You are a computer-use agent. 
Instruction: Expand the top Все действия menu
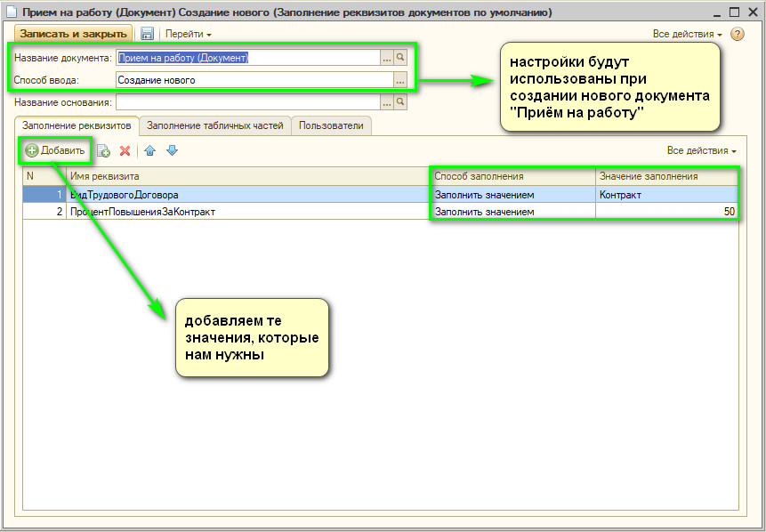688,34
